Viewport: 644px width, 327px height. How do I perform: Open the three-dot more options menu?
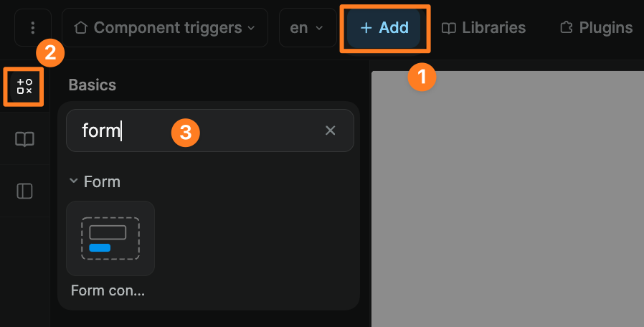coord(32,28)
